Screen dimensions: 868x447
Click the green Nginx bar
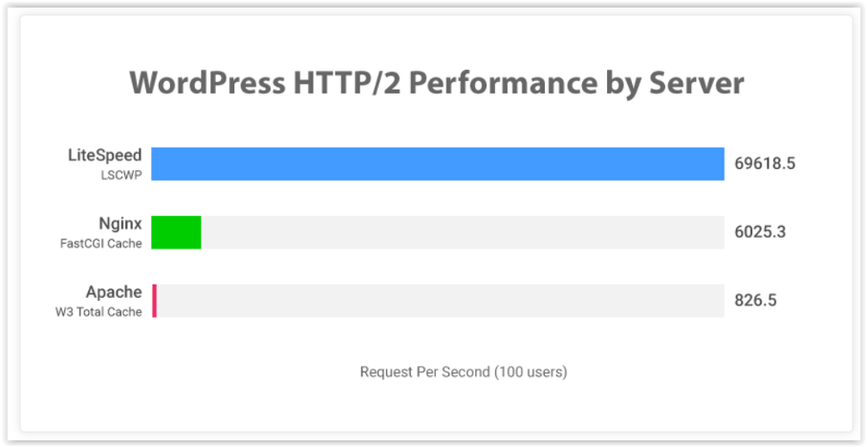tap(176, 232)
